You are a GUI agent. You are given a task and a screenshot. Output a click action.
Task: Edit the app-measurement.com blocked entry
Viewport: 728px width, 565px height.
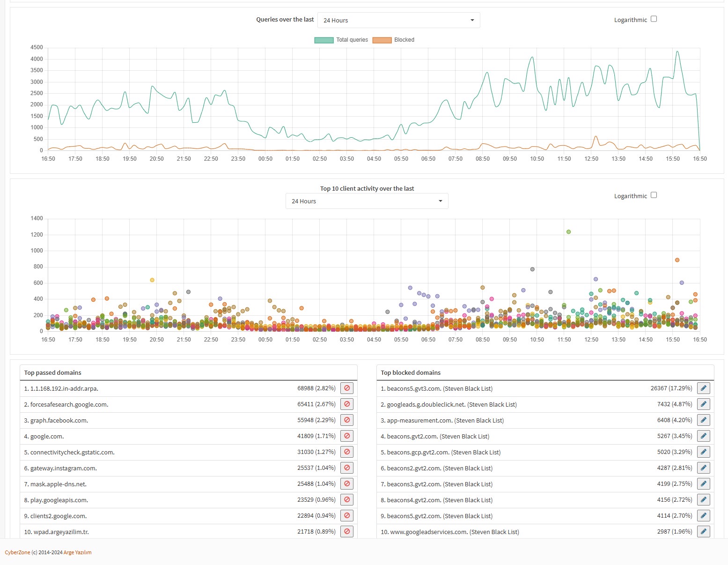click(704, 420)
